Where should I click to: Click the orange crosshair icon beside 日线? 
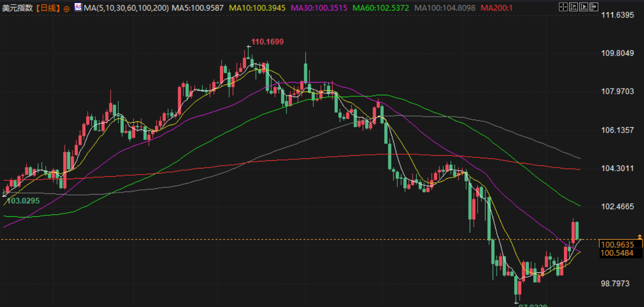click(67, 8)
